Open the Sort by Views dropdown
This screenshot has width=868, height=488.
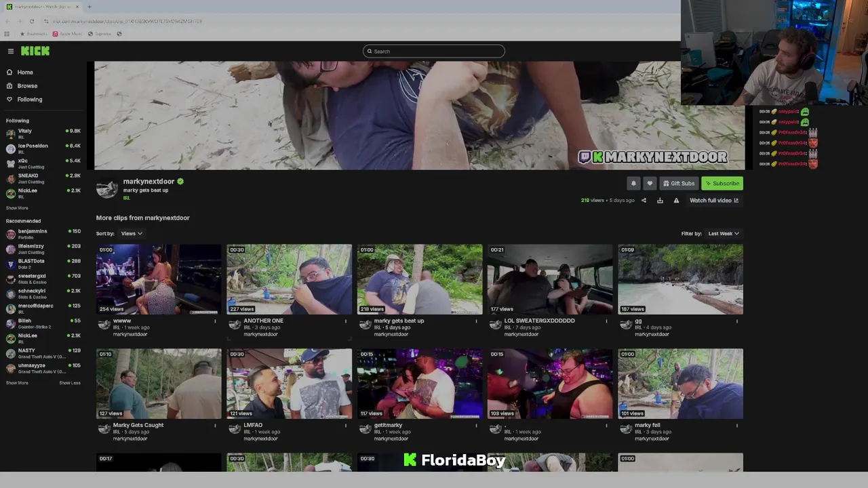click(x=132, y=234)
